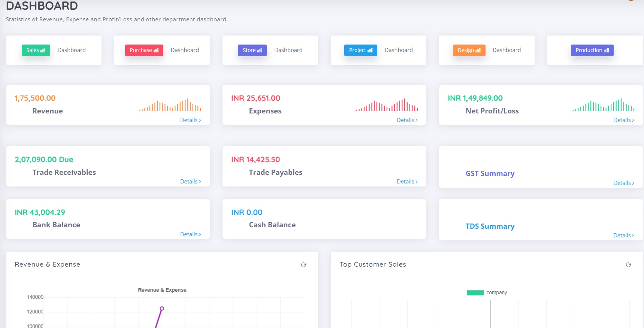Click the Expenses label
This screenshot has width=644, height=328.
(x=265, y=111)
